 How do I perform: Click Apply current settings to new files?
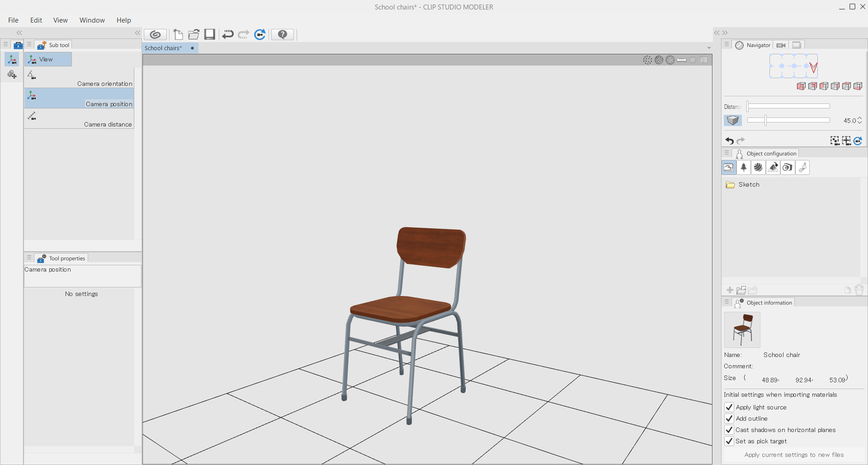794,455
